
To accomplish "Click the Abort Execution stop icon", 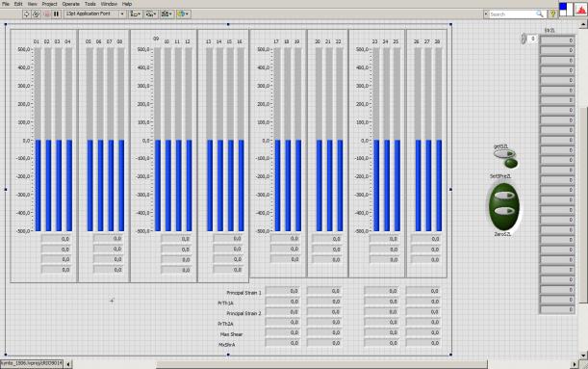I will click(47, 14).
